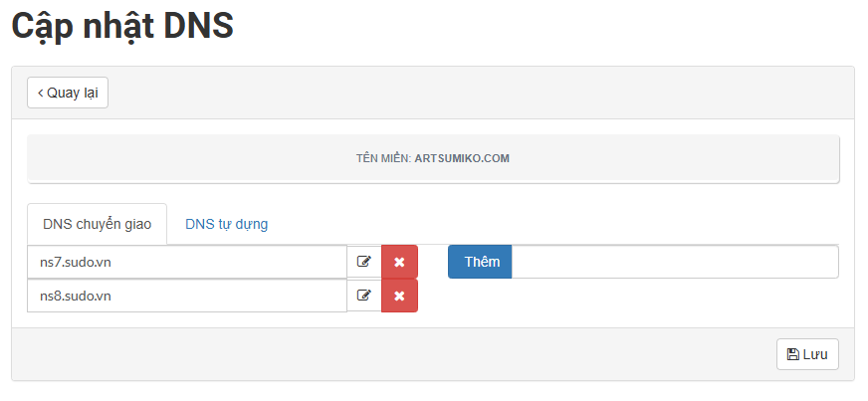Click the Quay lại text label

point(73,93)
